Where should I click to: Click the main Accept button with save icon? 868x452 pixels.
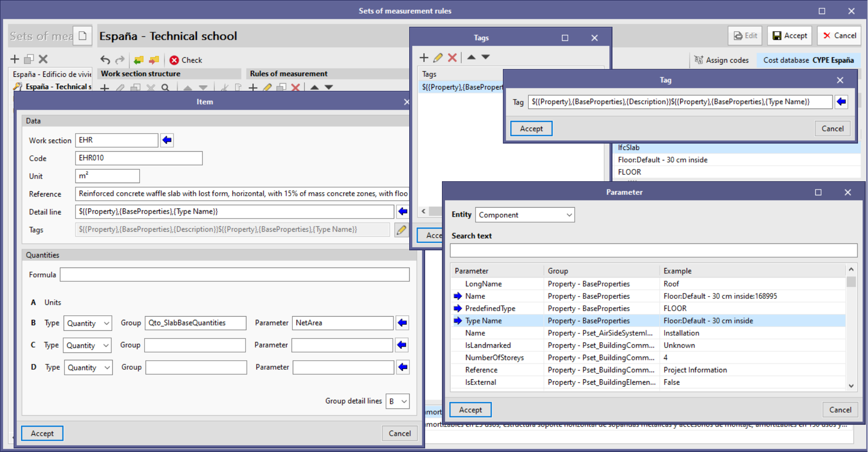(790, 35)
